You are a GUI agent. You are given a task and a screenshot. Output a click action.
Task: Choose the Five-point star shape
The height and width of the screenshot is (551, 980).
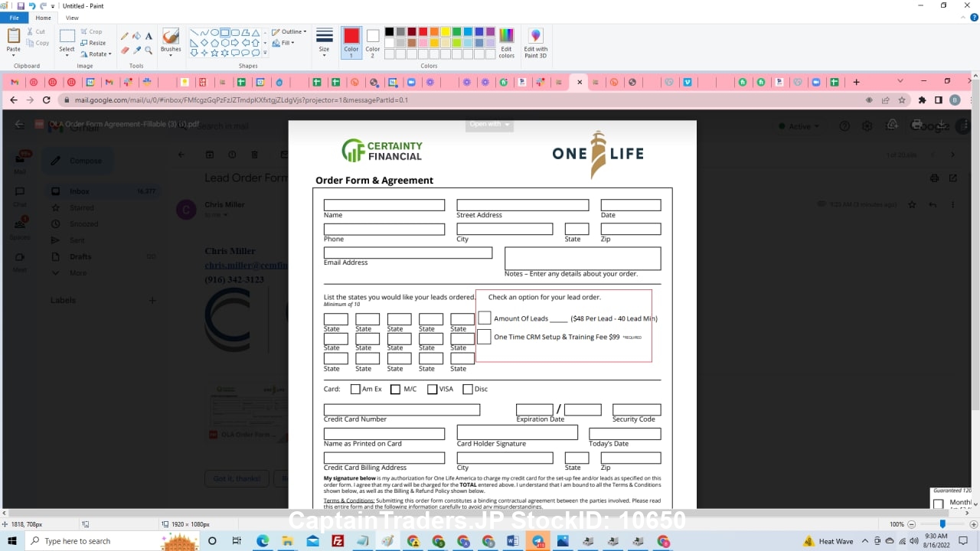215,53
